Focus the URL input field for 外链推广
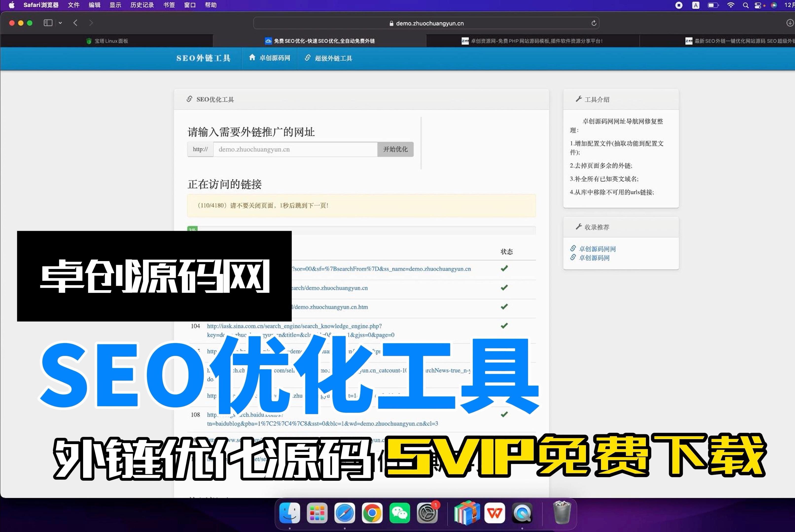Image resolution: width=795 pixels, height=532 pixels. 295,149
